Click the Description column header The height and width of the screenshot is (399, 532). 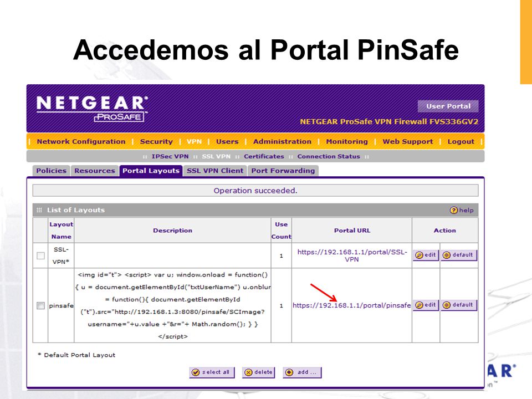point(172,231)
